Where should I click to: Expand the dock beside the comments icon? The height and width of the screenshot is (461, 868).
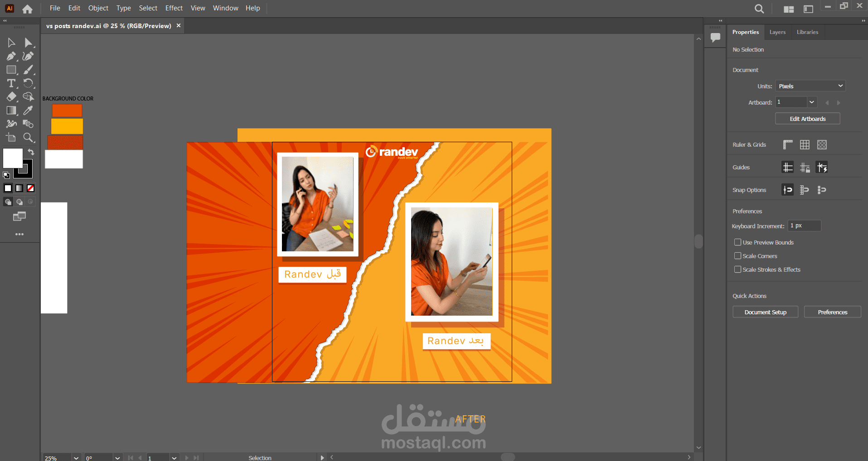720,21
